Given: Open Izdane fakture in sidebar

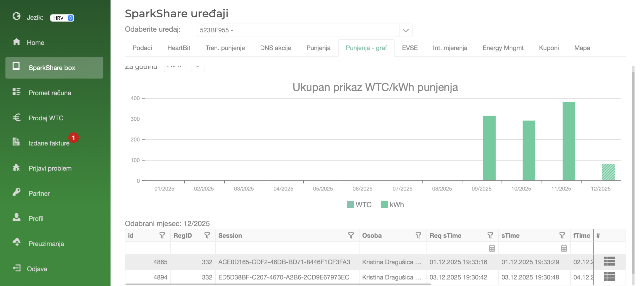Looking at the screenshot, I should point(49,143).
